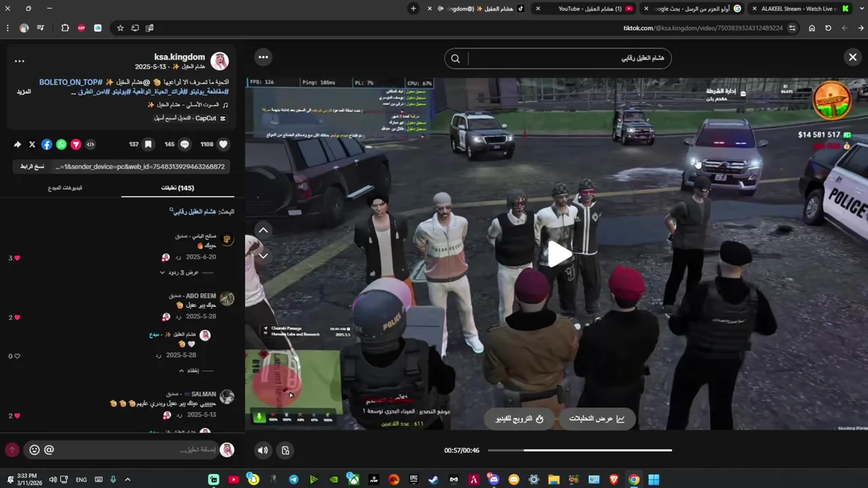Screen dimensions: 868x488
Task: Close the video viewer
Action: tap(853, 58)
